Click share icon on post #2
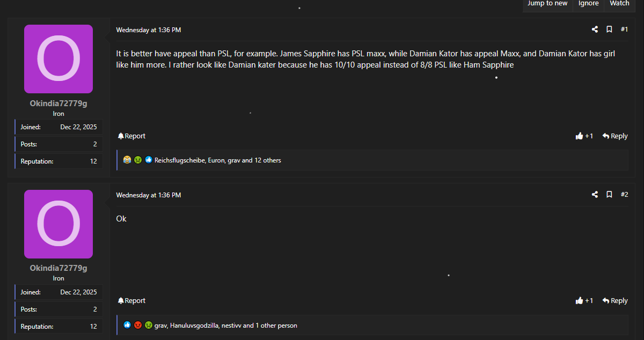The image size is (644, 340). click(595, 195)
